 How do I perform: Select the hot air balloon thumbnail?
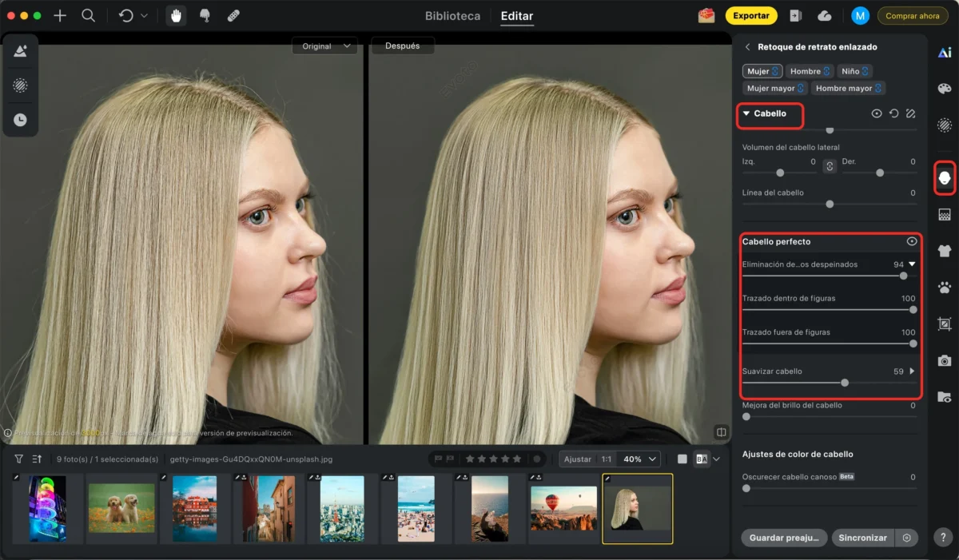point(563,509)
